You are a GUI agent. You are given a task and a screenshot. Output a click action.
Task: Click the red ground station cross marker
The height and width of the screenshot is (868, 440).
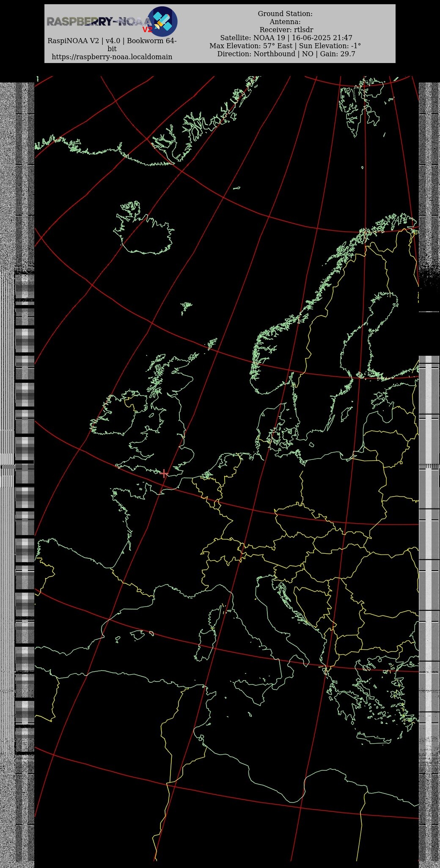click(164, 474)
